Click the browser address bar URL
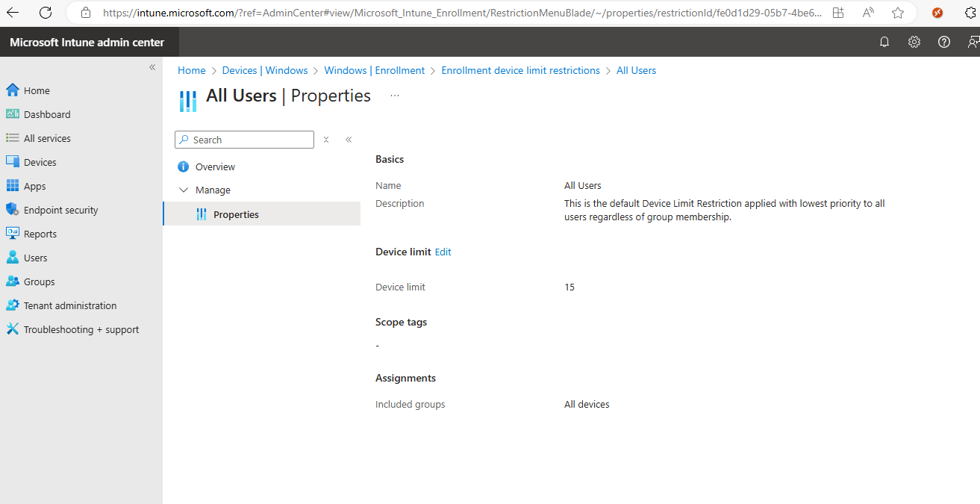Screen dimensions: 980x504 click(x=463, y=13)
